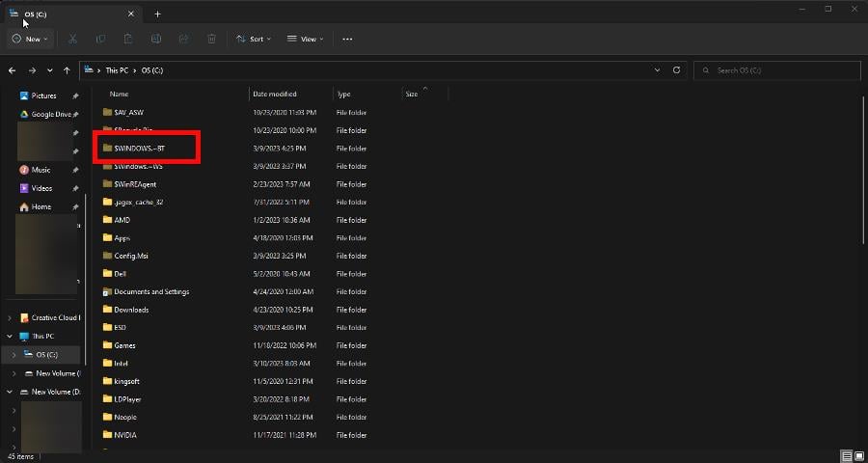Open the See more options menu
Viewport: 868px width, 463px height.
pyautogui.click(x=347, y=39)
